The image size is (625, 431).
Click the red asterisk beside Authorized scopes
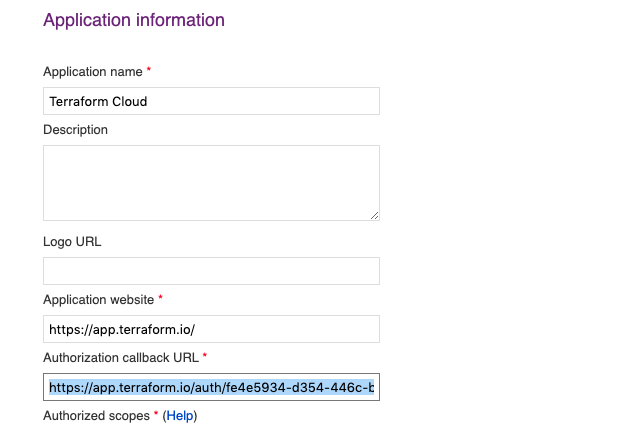click(x=155, y=415)
